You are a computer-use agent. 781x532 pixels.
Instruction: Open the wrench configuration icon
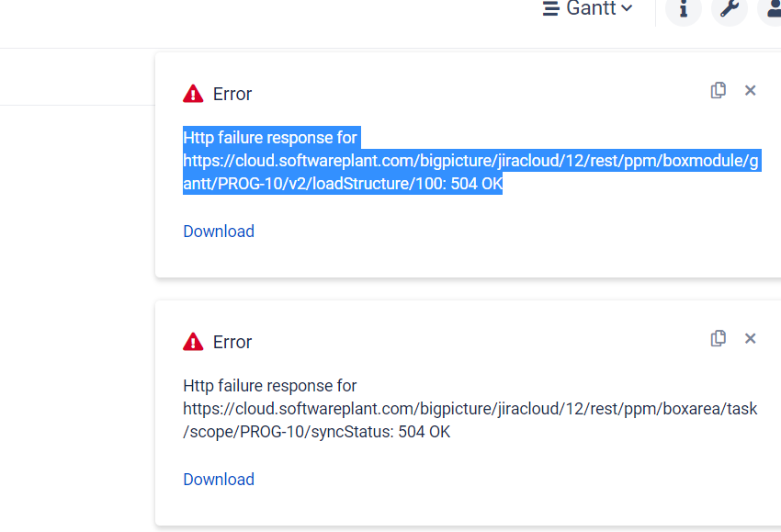730,12
